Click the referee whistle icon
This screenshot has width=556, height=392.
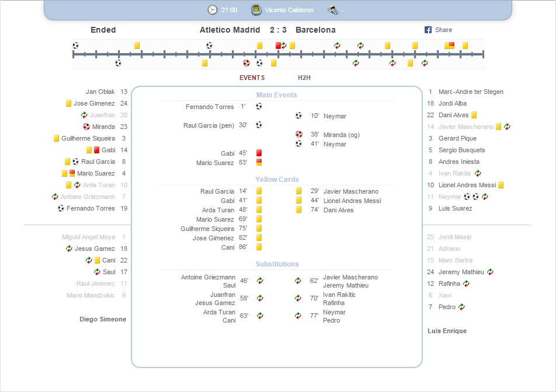point(333,10)
